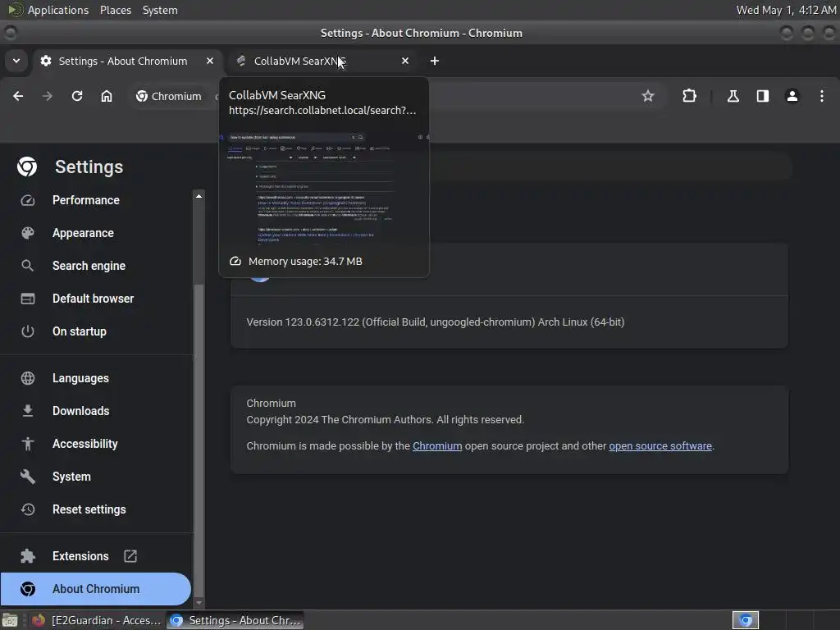Image resolution: width=840 pixels, height=630 pixels.
Task: Click the version number text
Action: click(x=435, y=322)
